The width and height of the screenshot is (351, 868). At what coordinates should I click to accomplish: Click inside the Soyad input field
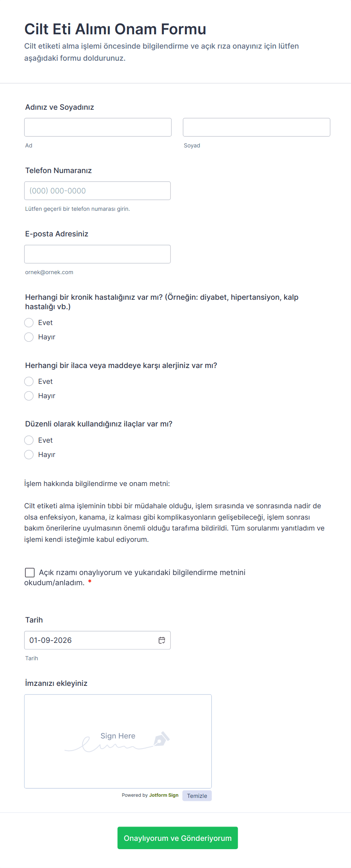pyautogui.click(x=256, y=127)
